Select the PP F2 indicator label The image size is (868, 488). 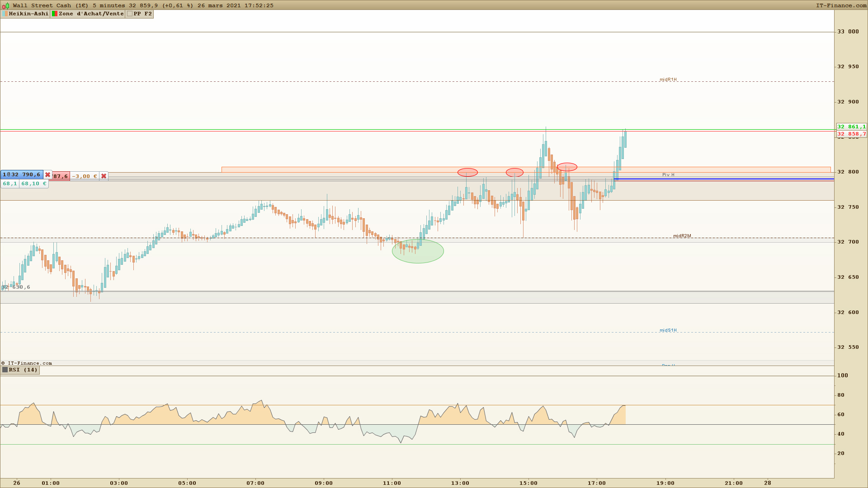pyautogui.click(x=142, y=14)
